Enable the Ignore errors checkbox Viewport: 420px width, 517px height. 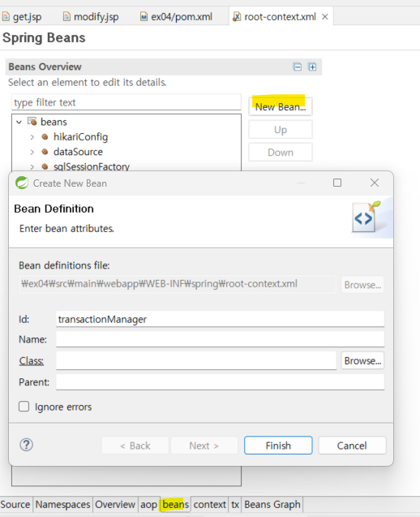coord(24,406)
